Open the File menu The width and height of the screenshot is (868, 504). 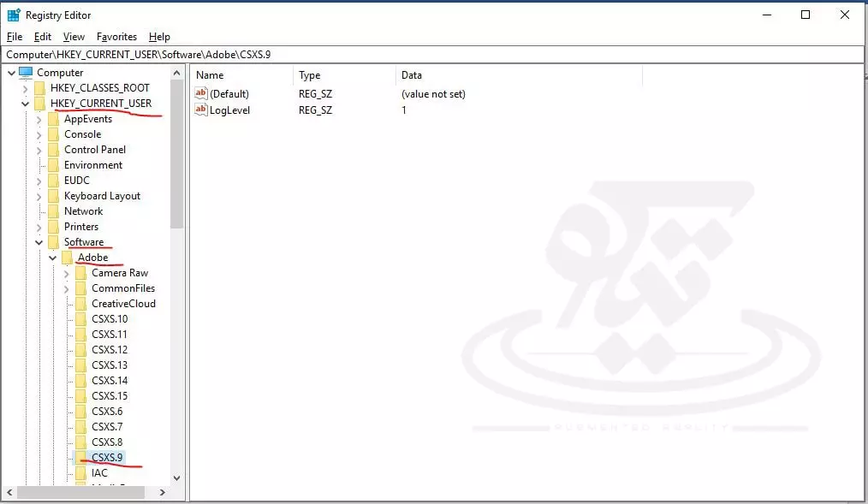tap(15, 37)
